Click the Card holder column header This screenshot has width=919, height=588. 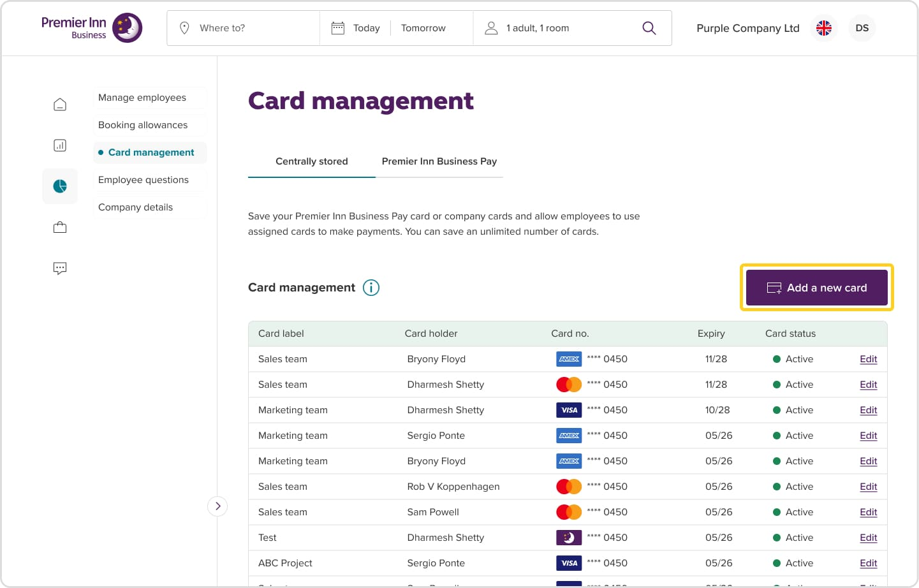click(431, 334)
